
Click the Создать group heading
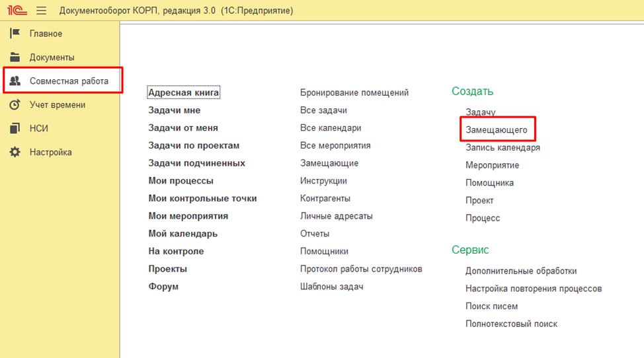coord(472,91)
